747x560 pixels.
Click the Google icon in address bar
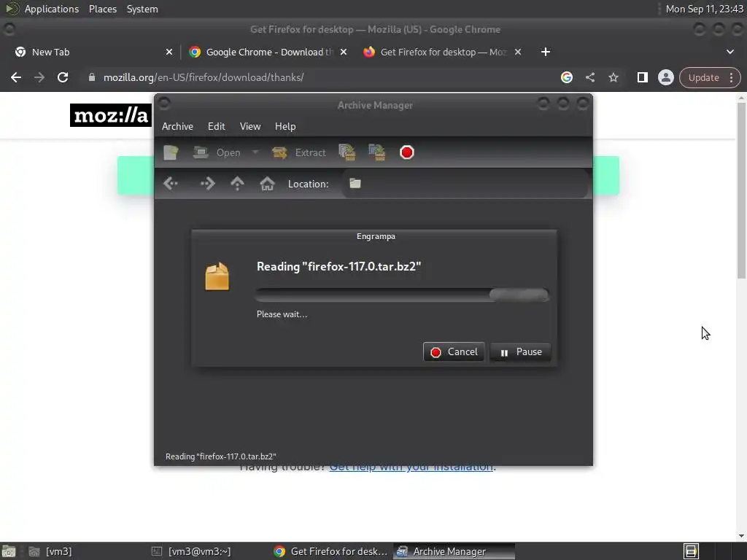(566, 77)
